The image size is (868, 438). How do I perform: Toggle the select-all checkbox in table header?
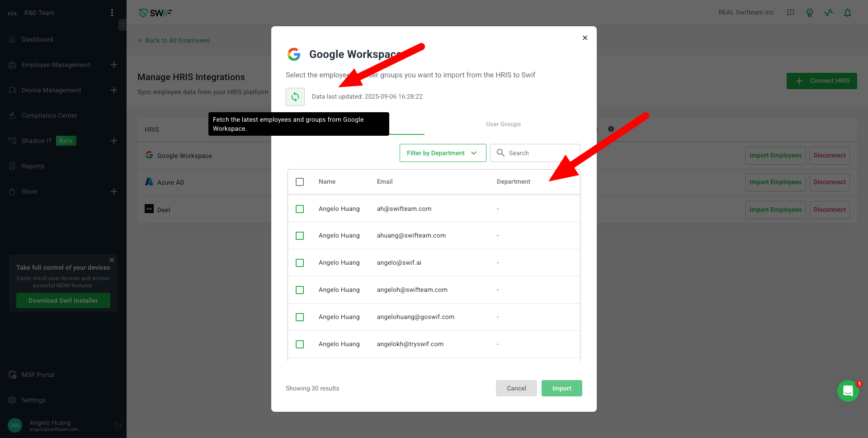click(300, 182)
